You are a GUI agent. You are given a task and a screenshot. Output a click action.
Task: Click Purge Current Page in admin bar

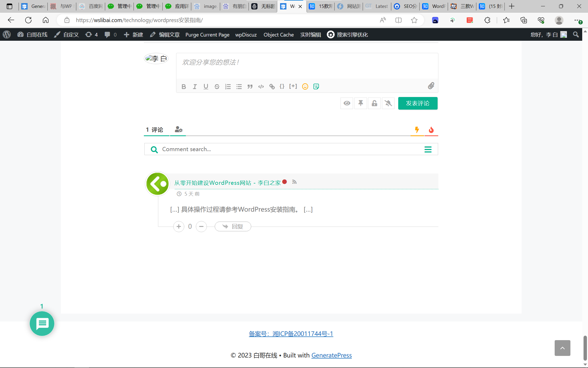point(207,35)
